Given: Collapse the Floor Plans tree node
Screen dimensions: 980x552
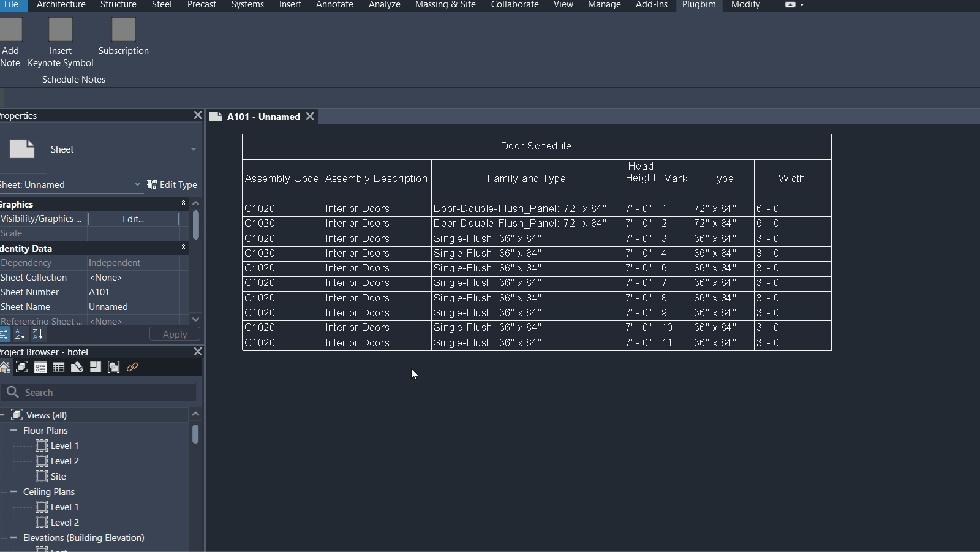Looking at the screenshot, I should point(13,430).
